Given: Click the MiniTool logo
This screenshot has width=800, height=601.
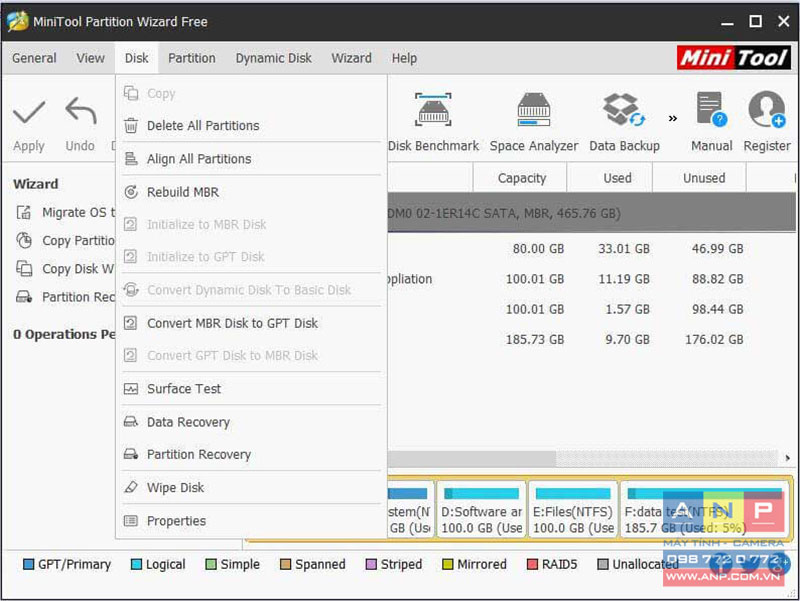Looking at the screenshot, I should 734,58.
